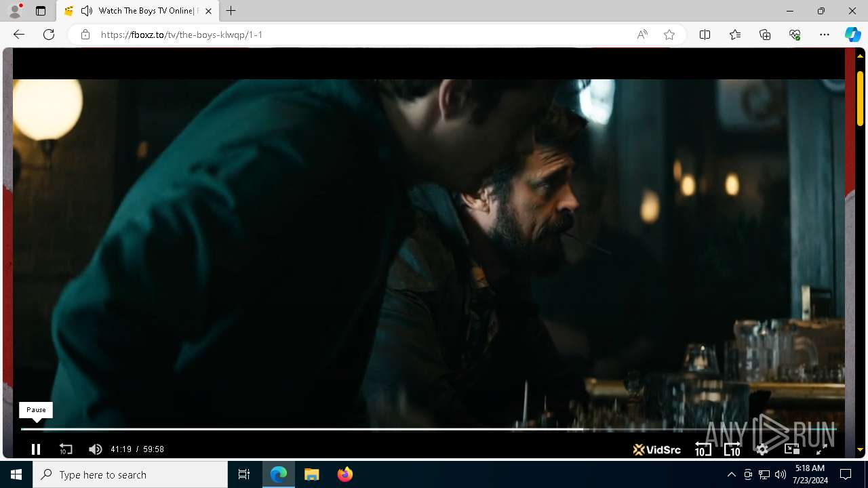
Task: Open the Favorites list
Action: point(735,35)
